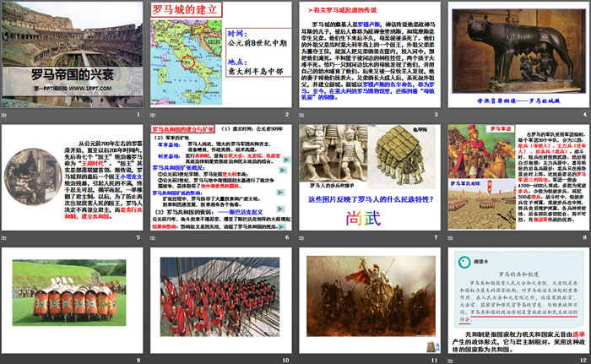This screenshot has width=591, height=364.
Task: Click the slide number label "8"
Action: 585,237
